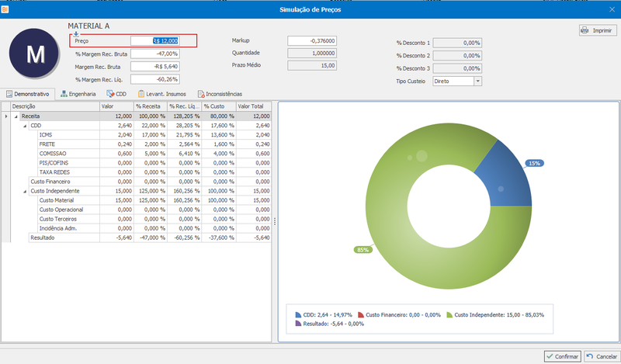Click the Imprimir button
The width and height of the screenshot is (621, 364).
[x=598, y=30]
